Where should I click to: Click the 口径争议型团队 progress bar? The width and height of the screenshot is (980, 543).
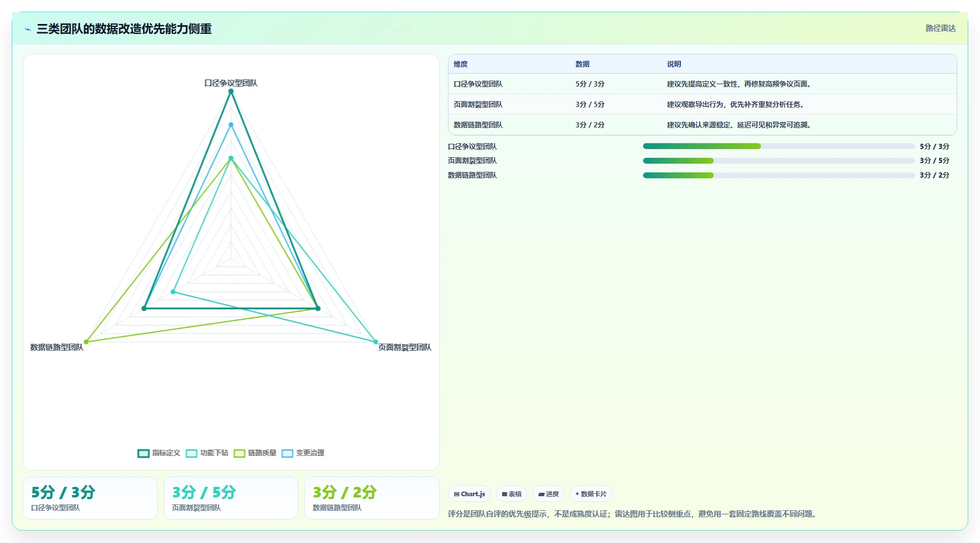tap(779, 146)
